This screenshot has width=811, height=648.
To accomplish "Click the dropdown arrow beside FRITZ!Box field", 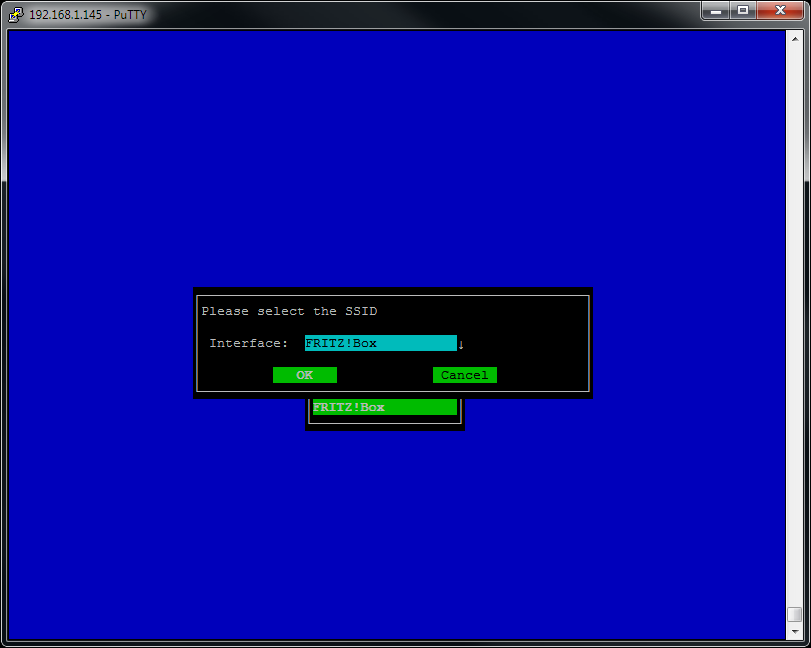I will tap(461, 344).
